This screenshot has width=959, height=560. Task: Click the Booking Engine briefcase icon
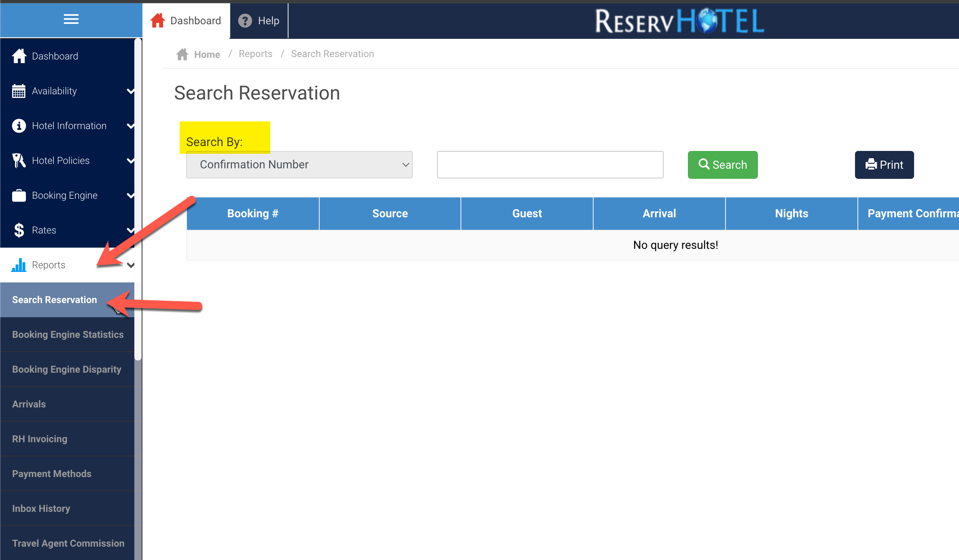coord(19,195)
